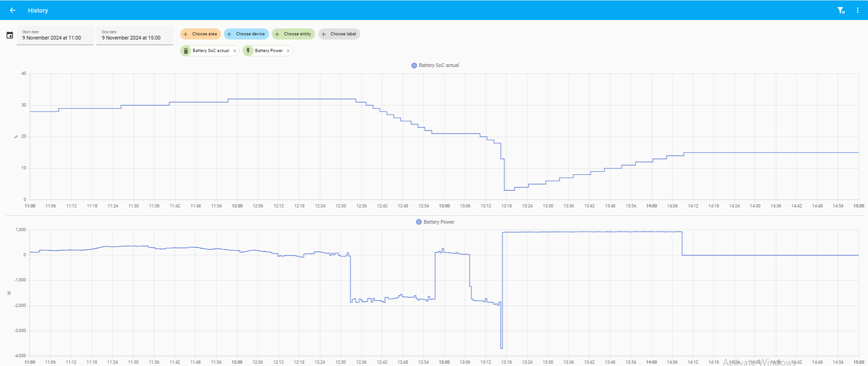
Task: Click 13:18 tick under the Battery Power chart
Action: (x=506, y=362)
